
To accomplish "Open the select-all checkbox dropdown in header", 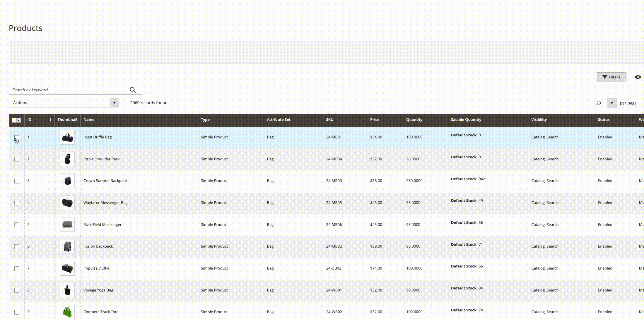I will (19, 120).
